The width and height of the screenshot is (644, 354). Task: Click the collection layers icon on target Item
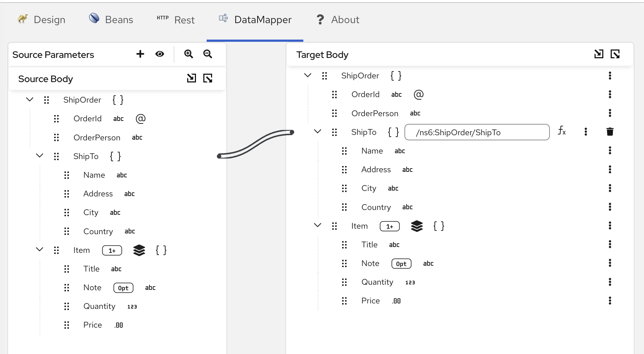click(417, 226)
